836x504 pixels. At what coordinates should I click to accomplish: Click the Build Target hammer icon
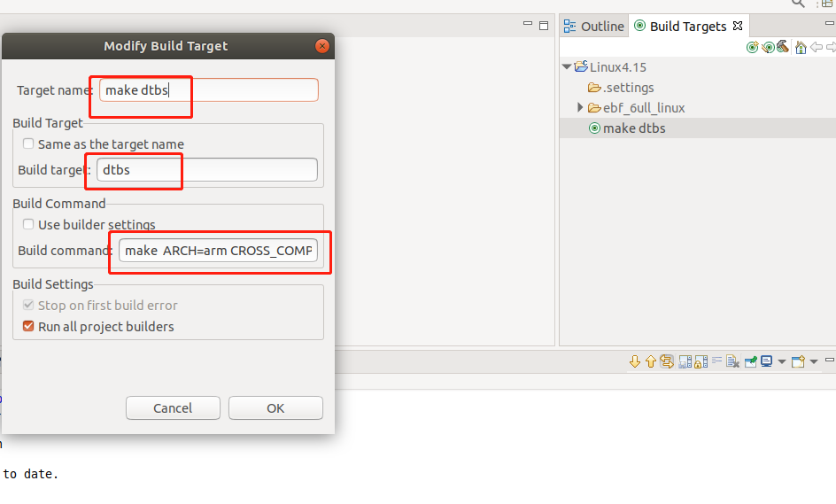(783, 47)
